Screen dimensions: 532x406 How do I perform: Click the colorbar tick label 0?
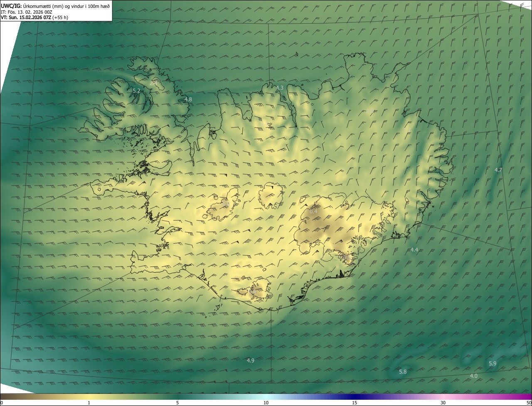[x=2, y=403]
